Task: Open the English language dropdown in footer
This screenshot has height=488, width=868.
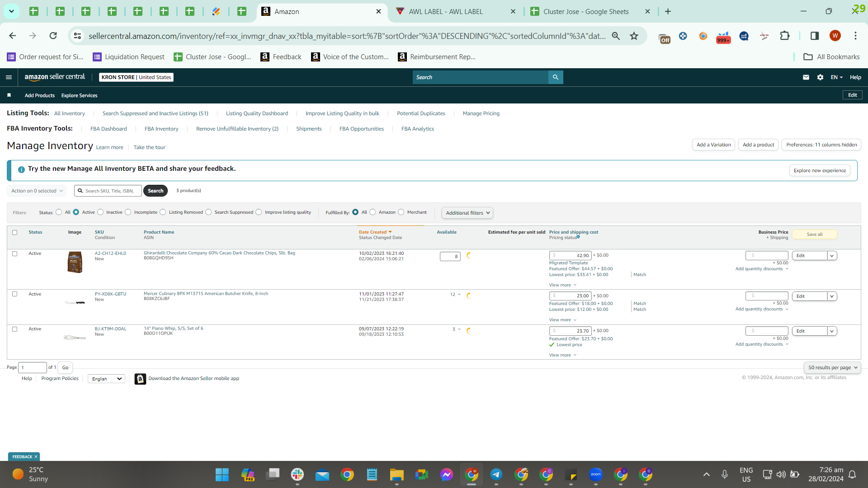Action: point(106,379)
